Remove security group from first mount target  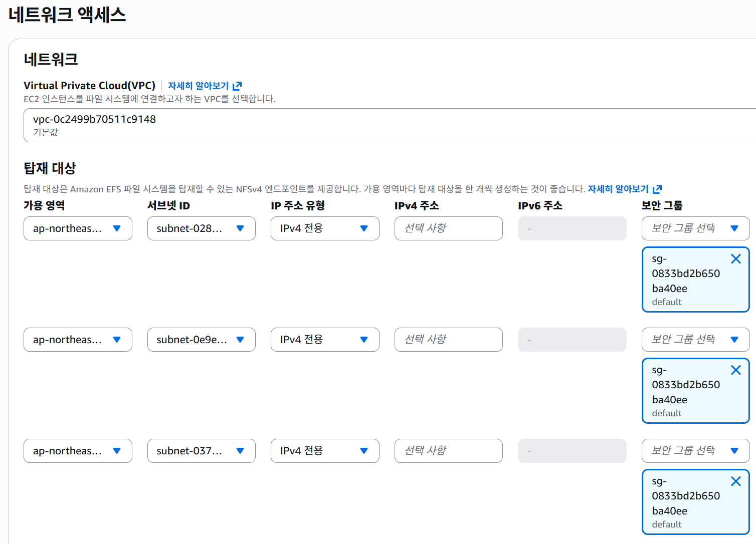pyautogui.click(x=735, y=259)
